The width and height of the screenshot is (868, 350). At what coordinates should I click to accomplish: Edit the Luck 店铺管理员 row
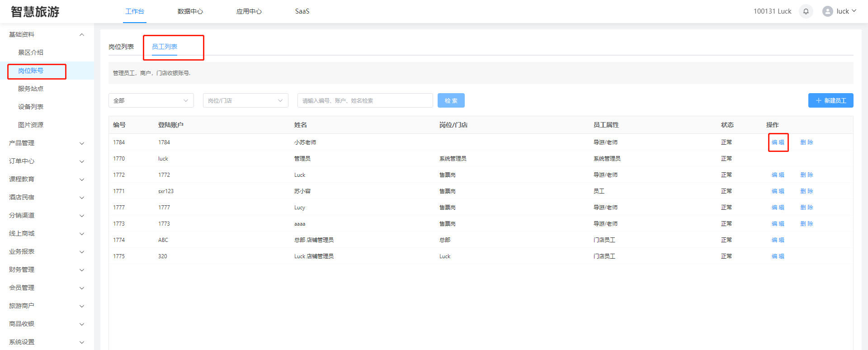click(778, 256)
